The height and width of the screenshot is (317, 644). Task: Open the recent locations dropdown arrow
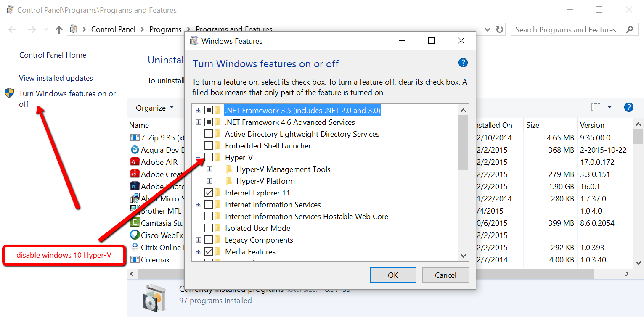(x=46, y=30)
